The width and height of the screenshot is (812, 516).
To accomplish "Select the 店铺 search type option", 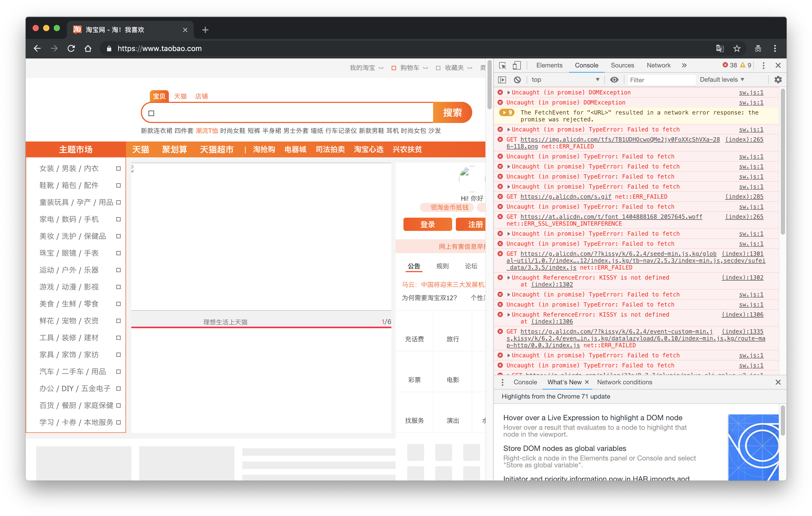I will pyautogui.click(x=201, y=97).
